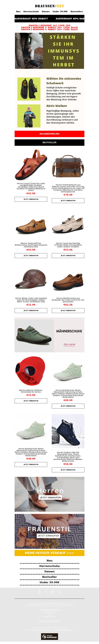Open the X (Twitter) footer icon
This screenshot has height=644, width=99.
46,592
